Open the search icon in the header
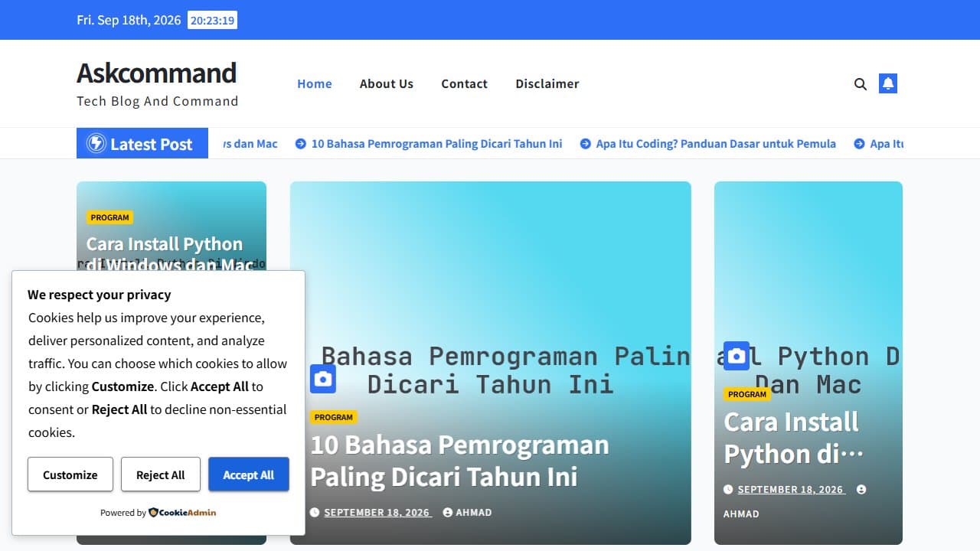Screen dimensions: 980x551 (861, 84)
